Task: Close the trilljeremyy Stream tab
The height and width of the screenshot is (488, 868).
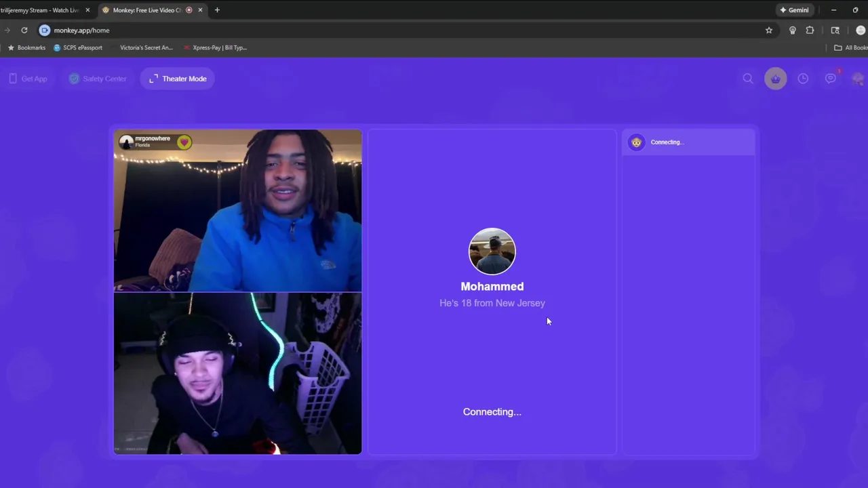Action: coord(87,10)
